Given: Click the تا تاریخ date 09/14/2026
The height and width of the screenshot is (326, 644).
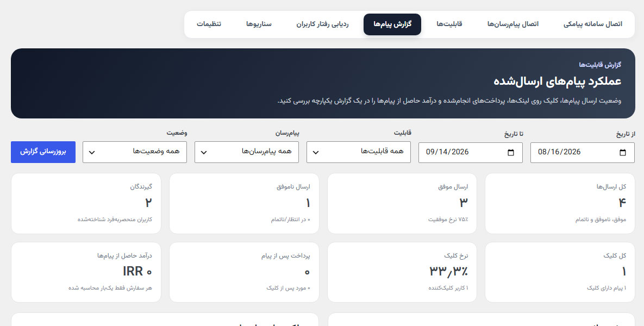Looking at the screenshot, I should pos(447,152).
